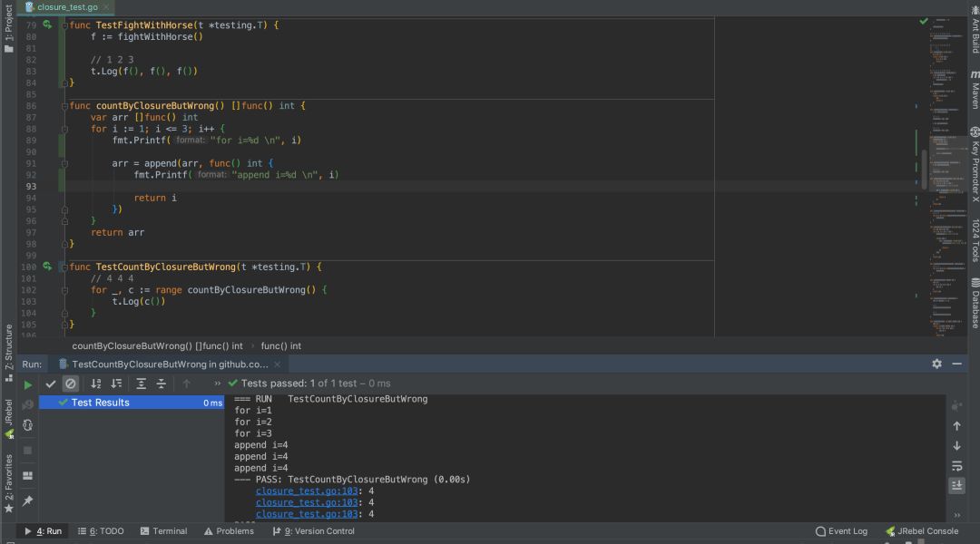The width and height of the screenshot is (980, 544).
Task: Click the editor vertical scrollbar thumb
Action: click(925, 169)
